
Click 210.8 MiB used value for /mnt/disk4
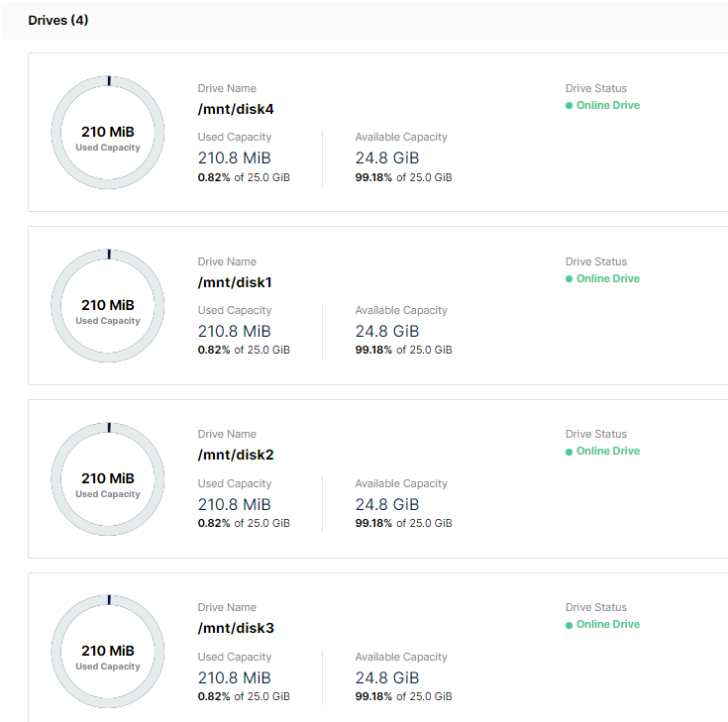point(234,157)
